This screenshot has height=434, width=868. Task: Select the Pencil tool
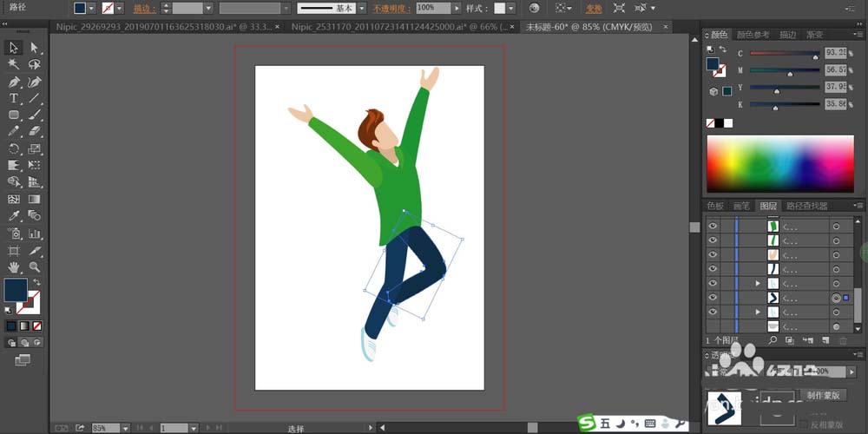point(14,132)
